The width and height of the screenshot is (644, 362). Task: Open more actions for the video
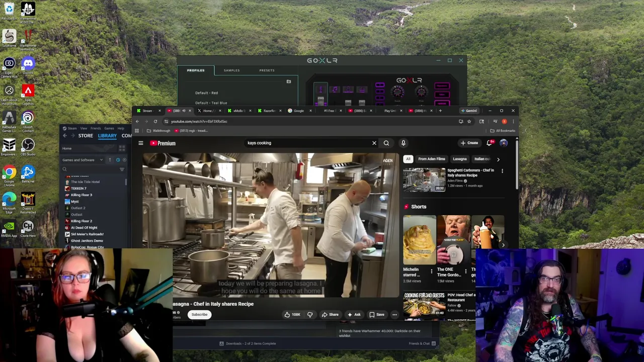(x=394, y=315)
